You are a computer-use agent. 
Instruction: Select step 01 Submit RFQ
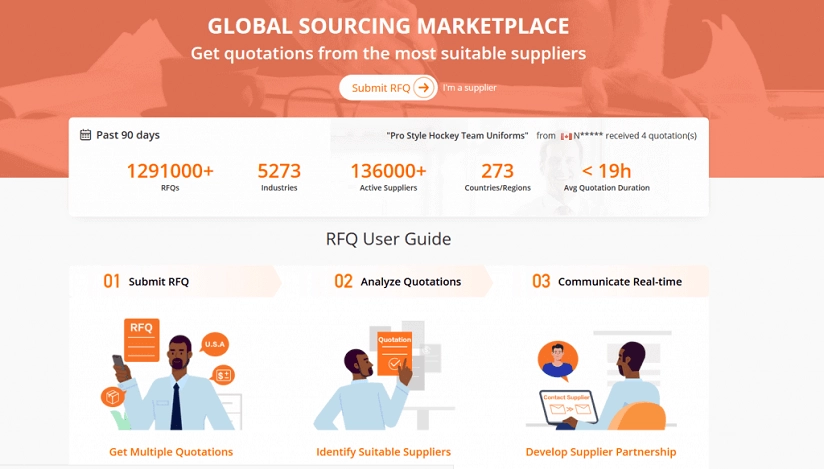pos(176,281)
